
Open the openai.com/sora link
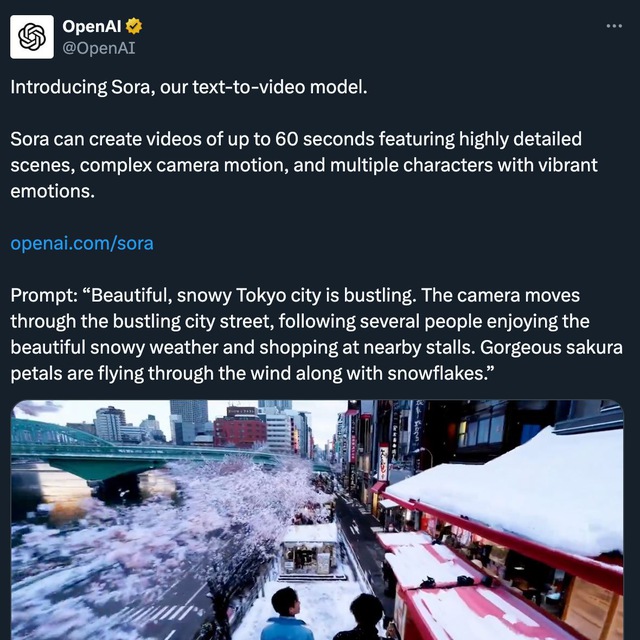(x=82, y=243)
